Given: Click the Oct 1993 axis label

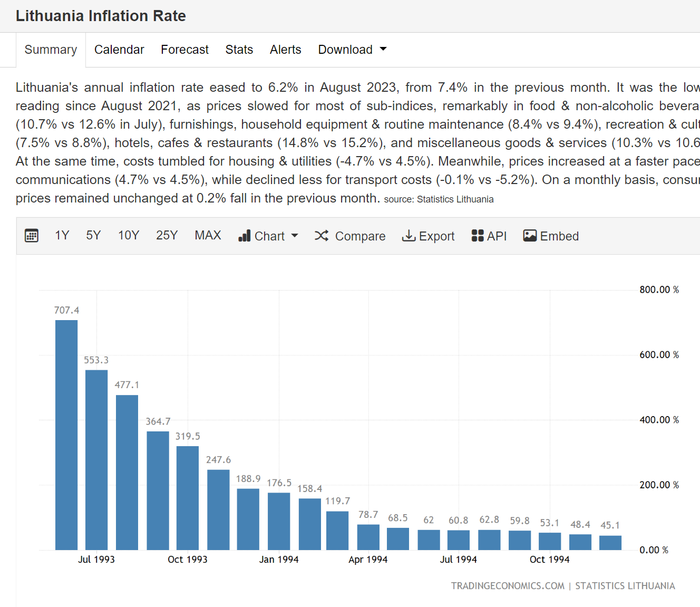Looking at the screenshot, I should (188, 560).
